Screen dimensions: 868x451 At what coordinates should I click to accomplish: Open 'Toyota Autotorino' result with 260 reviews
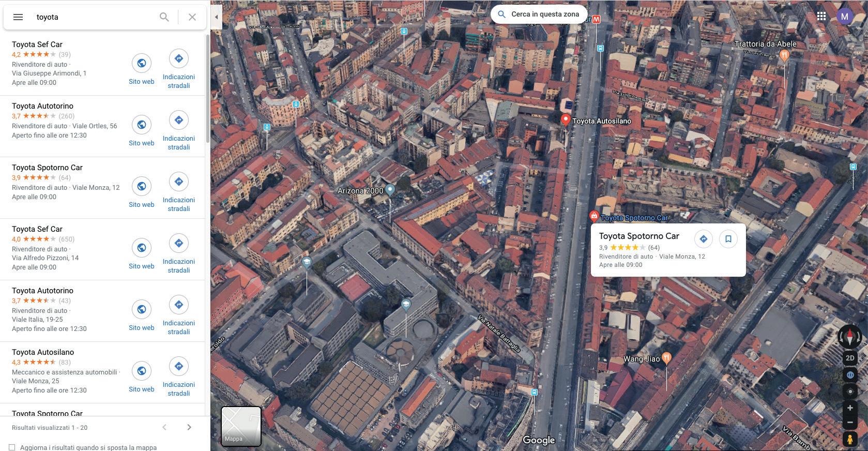coord(42,106)
